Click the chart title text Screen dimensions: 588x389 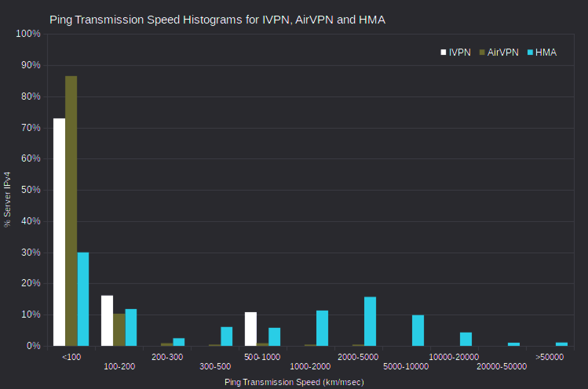pyautogui.click(x=217, y=20)
